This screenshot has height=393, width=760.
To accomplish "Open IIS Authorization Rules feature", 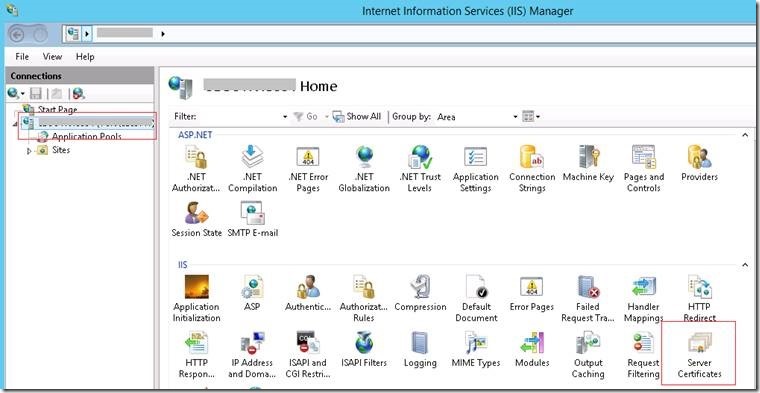I will (x=364, y=299).
